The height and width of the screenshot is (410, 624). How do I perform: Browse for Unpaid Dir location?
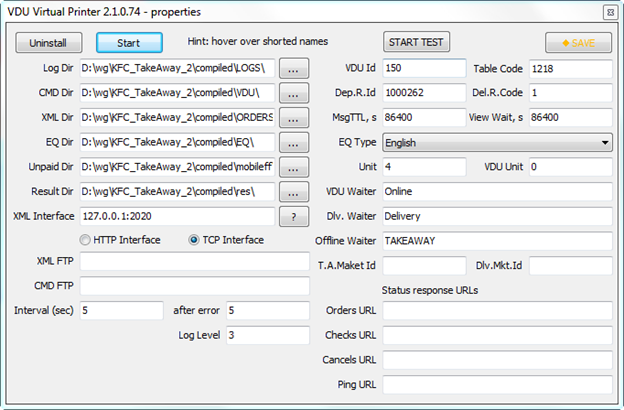point(293,167)
